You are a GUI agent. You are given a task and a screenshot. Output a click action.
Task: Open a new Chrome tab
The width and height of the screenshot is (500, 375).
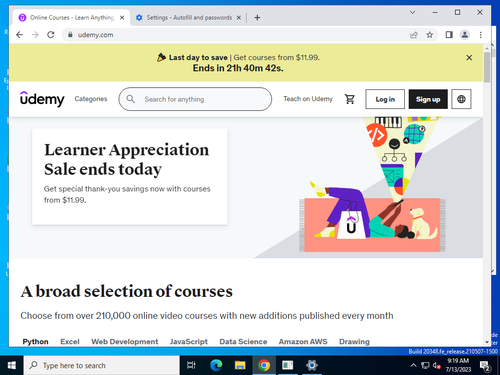(x=257, y=18)
